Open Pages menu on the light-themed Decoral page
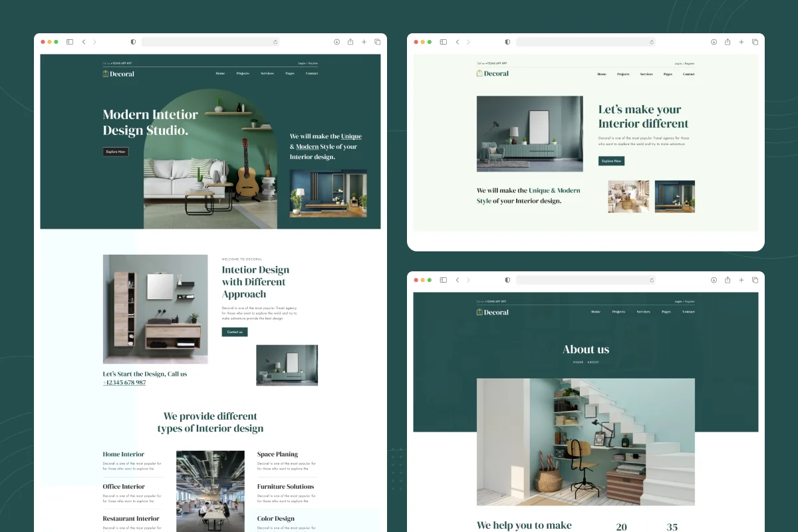This screenshot has width=798, height=532. click(668, 74)
